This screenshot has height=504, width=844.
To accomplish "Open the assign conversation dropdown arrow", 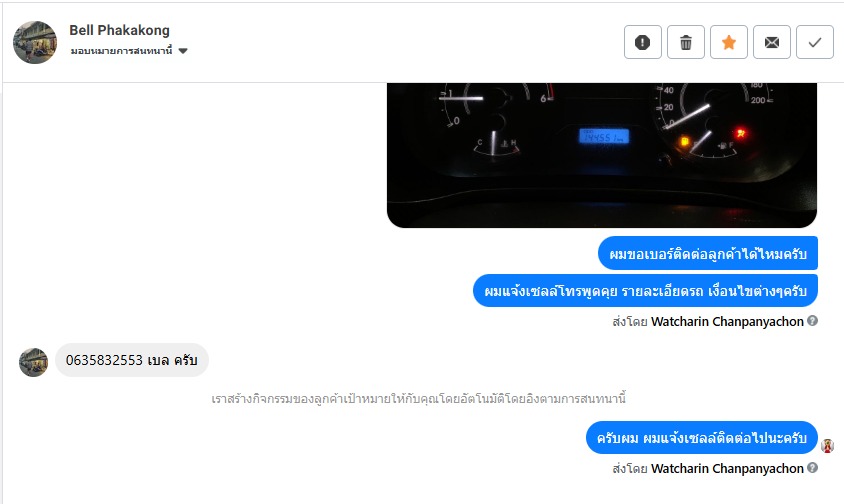I will pos(183,51).
